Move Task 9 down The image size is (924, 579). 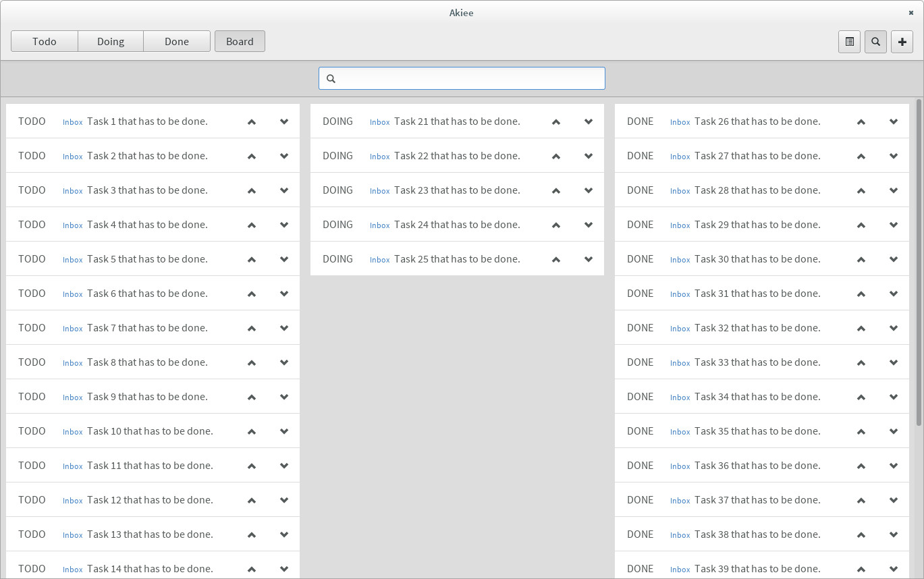point(284,397)
